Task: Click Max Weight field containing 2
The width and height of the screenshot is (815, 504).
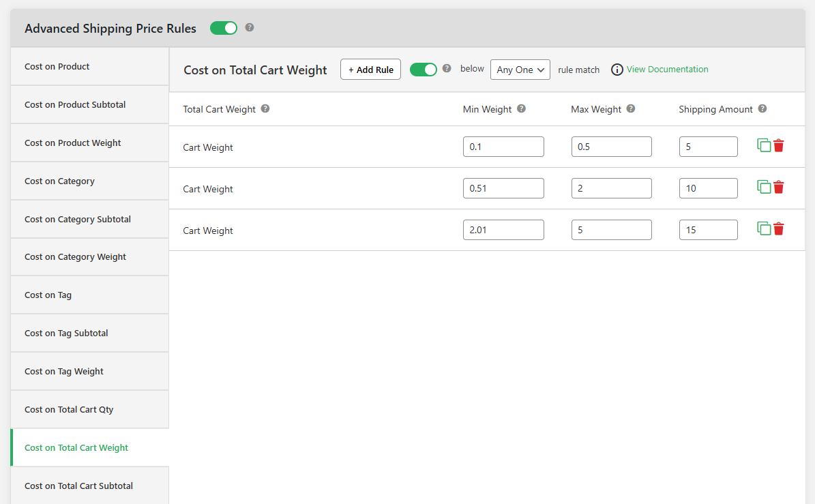Action: pos(611,188)
